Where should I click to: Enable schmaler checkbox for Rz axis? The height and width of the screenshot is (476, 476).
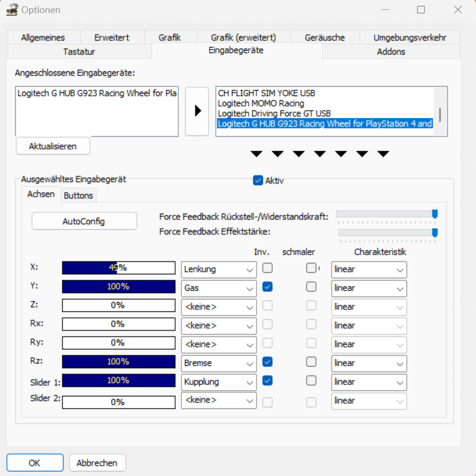(x=311, y=362)
